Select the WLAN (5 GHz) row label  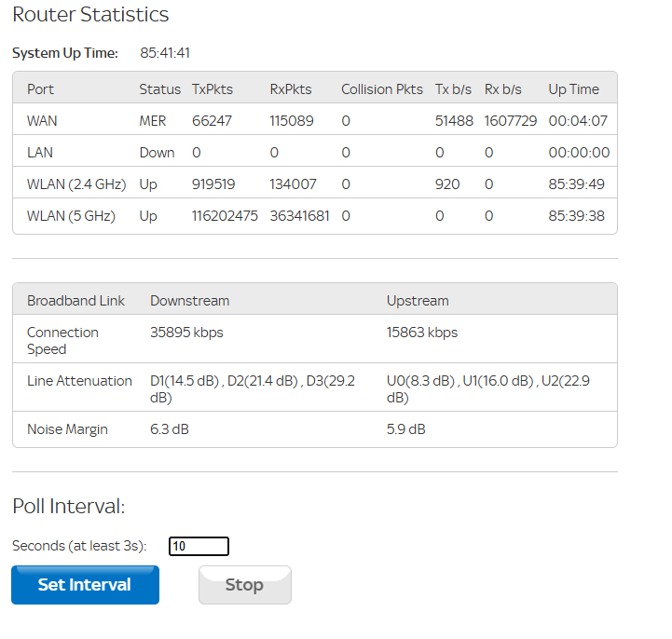point(71,216)
